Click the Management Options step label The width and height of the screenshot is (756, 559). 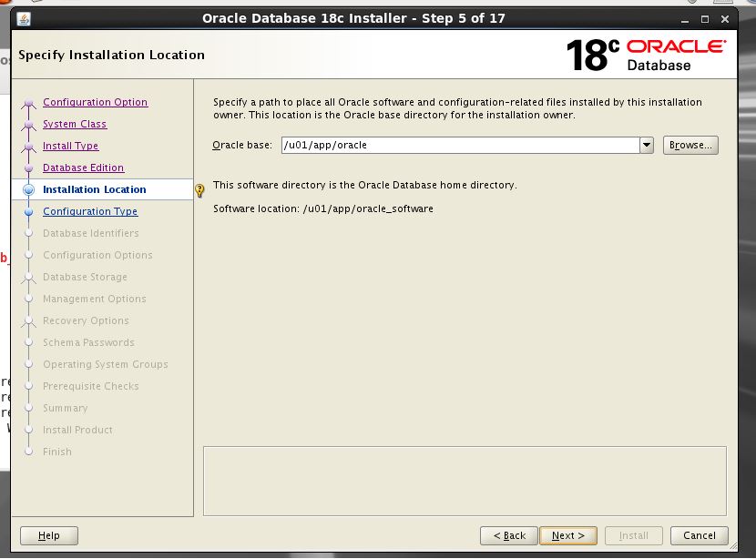(x=95, y=299)
